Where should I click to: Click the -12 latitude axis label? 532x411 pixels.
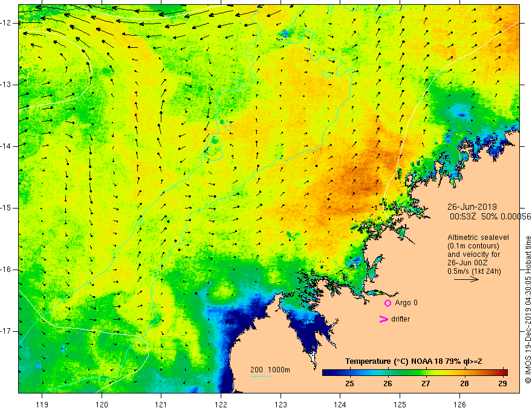point(6,23)
